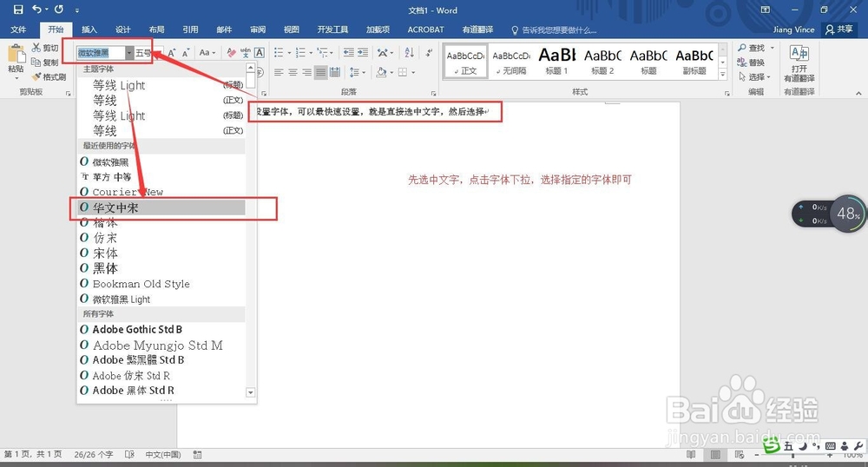Screen dimensions: 868x467
Task: Open the Find (查找) dropdown arrow
Action: [773, 48]
